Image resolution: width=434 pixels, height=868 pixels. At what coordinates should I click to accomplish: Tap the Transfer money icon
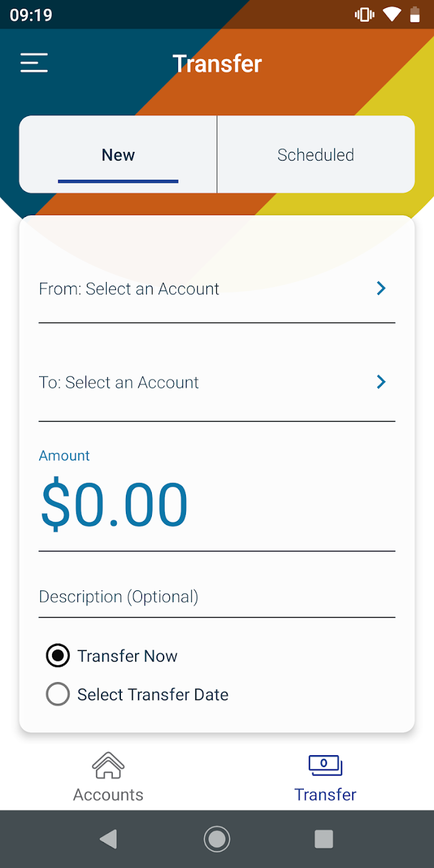click(325, 766)
